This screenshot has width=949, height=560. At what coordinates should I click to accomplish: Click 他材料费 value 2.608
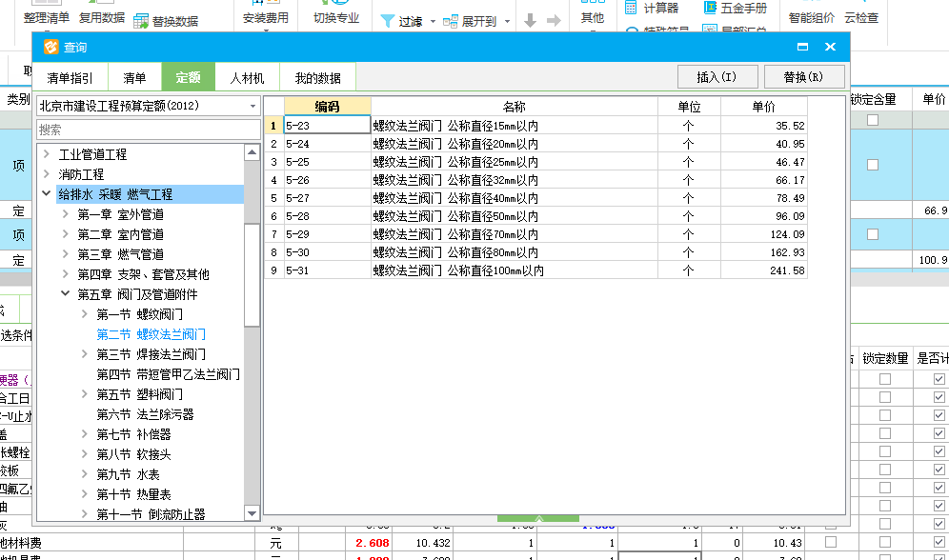click(x=373, y=543)
